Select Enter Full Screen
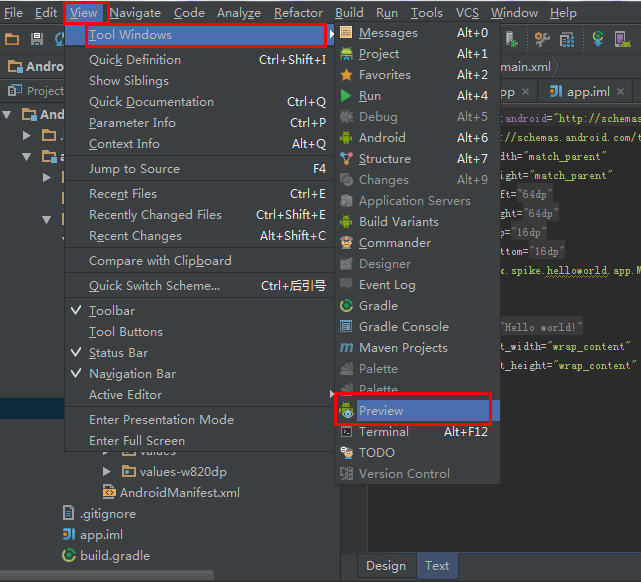Screen dimensions: 641x582 click(x=199, y=441)
